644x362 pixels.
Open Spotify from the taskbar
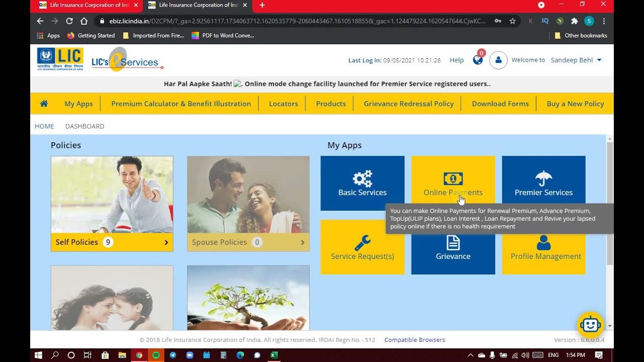click(x=156, y=355)
